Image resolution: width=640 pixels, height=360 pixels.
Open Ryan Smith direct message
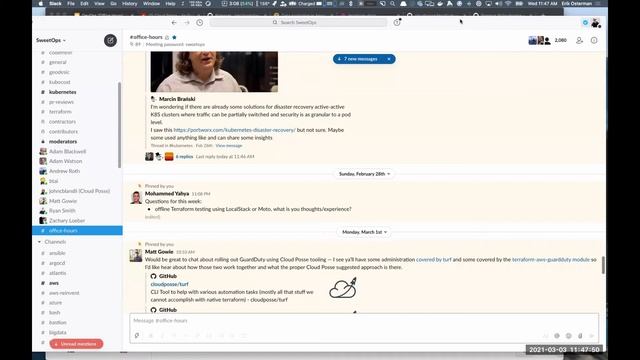point(62,211)
